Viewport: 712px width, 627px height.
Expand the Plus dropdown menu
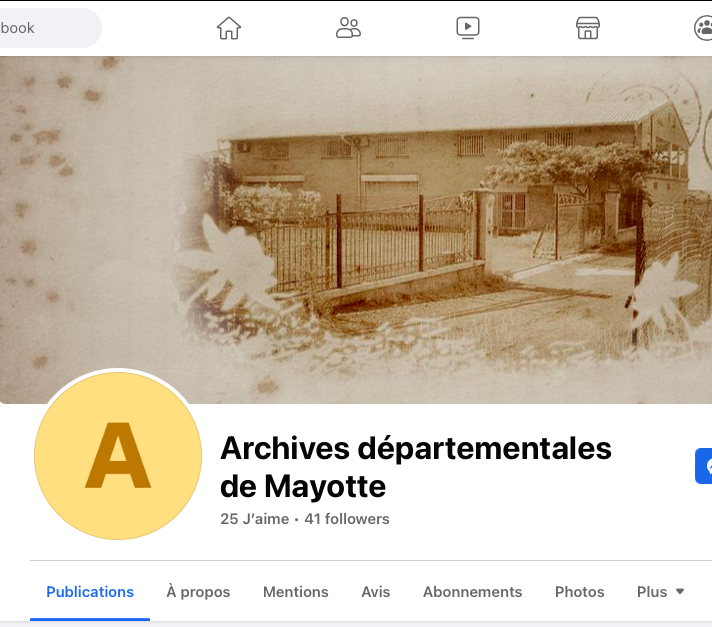click(x=660, y=592)
